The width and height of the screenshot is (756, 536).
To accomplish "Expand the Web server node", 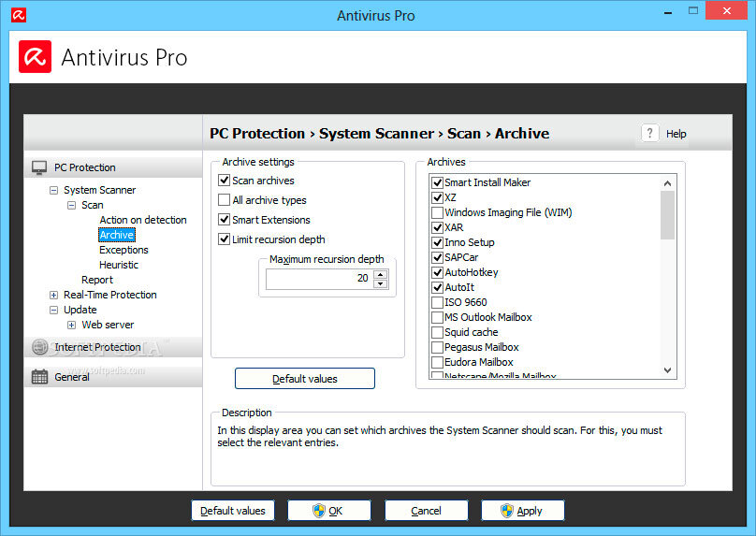I will [71, 325].
